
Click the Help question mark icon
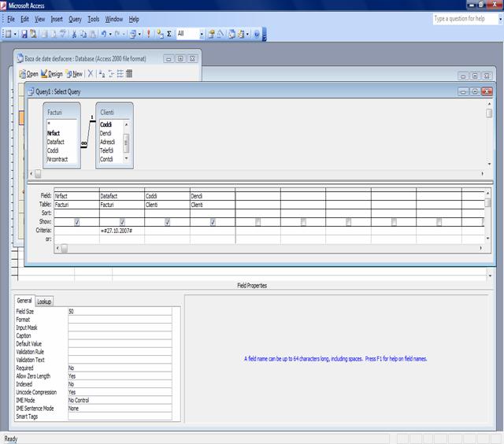[257, 34]
